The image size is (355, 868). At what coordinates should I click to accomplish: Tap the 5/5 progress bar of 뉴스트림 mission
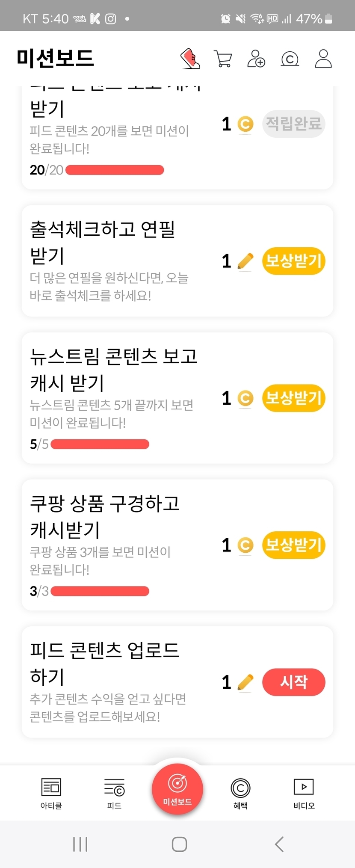pos(100,444)
